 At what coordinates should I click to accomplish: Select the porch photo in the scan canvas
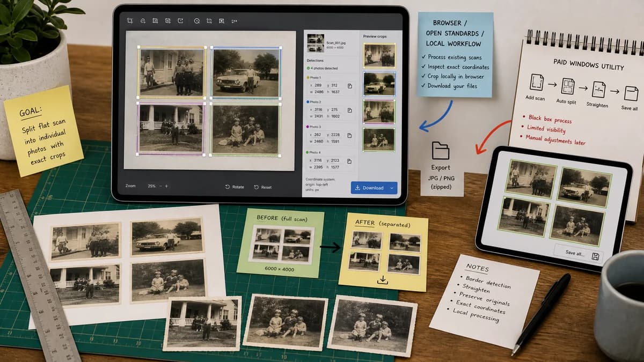171,129
